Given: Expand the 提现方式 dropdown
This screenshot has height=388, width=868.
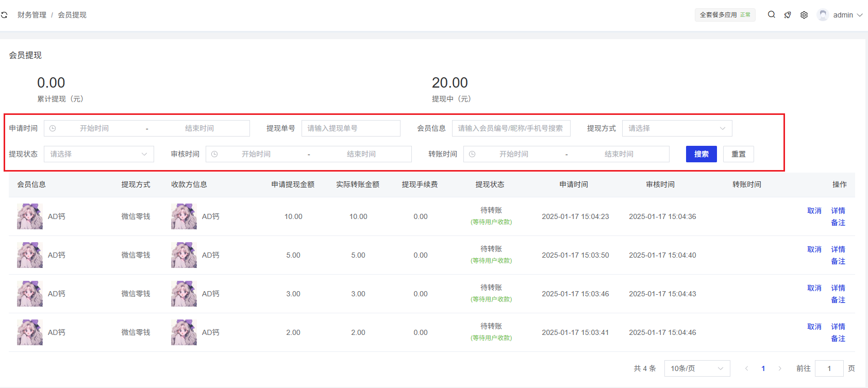Looking at the screenshot, I should pos(677,128).
